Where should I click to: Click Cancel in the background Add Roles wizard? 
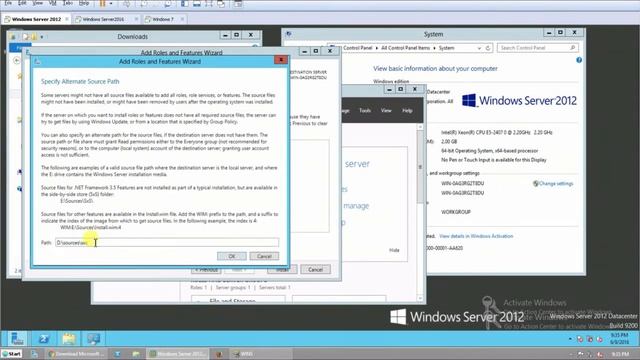[x=316, y=270]
